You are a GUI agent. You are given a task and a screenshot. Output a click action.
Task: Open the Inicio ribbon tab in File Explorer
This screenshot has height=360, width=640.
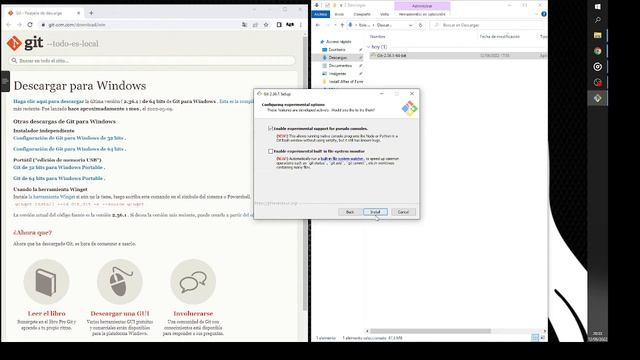click(339, 14)
